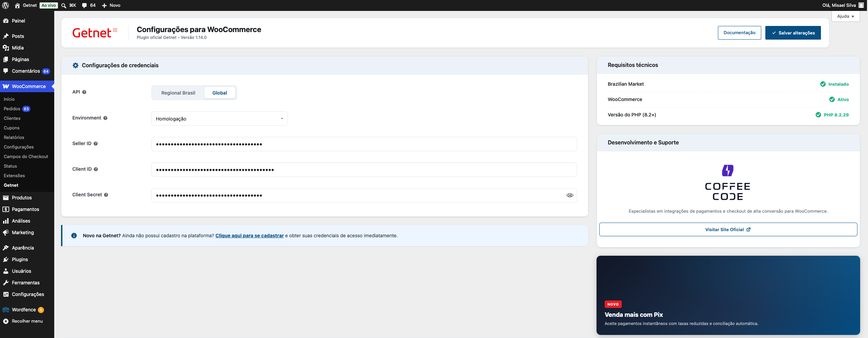Image resolution: width=868 pixels, height=338 pixels.
Task: Click the Getnet site name in admin bar
Action: point(30,5)
